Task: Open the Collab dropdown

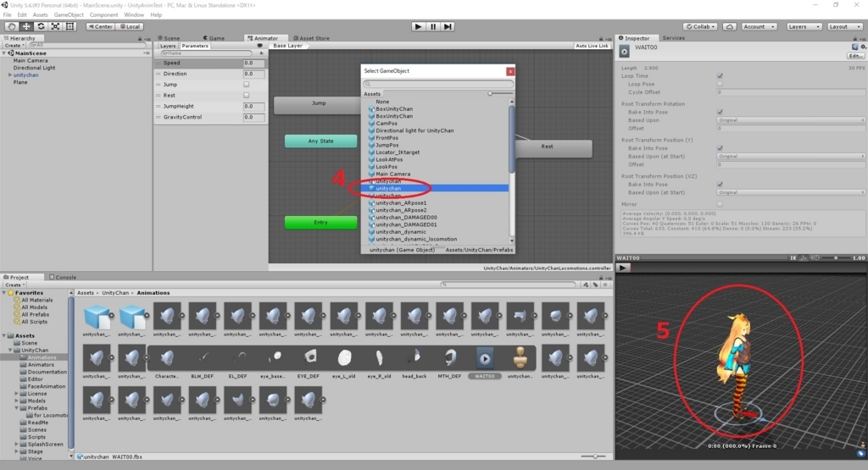Action: point(700,26)
